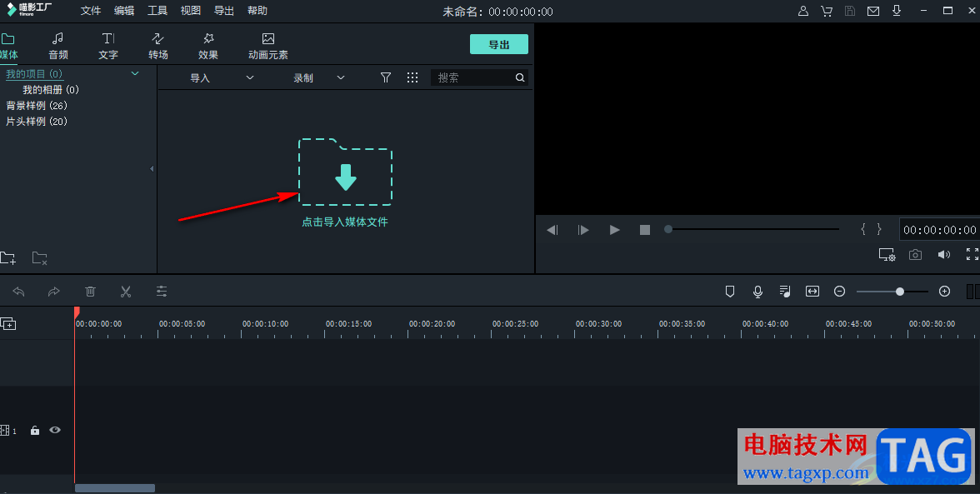Enter fullscreen preview
980x494 pixels.
[972, 254]
